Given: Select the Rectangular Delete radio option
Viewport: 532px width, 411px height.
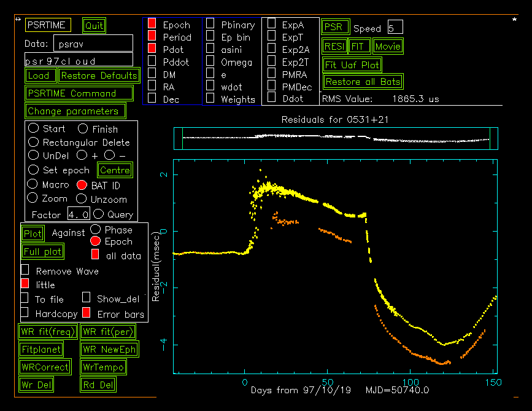Looking at the screenshot, I should point(33,142).
